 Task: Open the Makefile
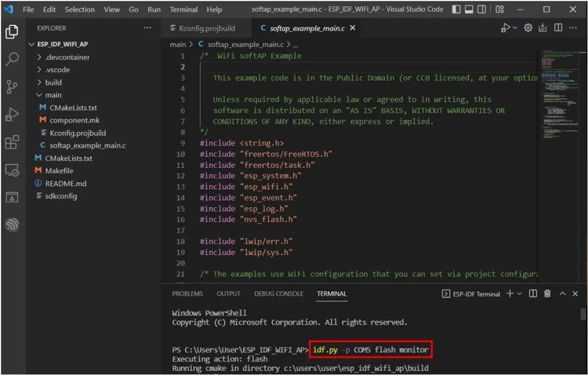94,171
